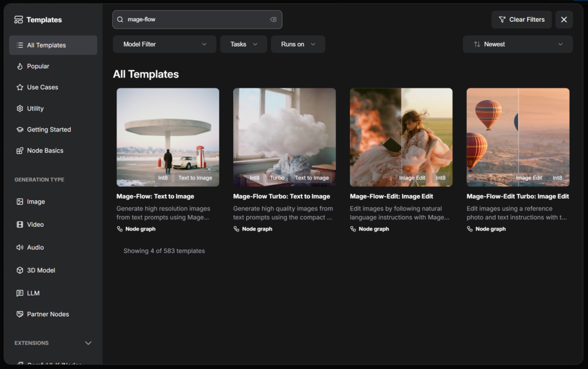This screenshot has width=588, height=369.
Task: Open the Newest sort order dropdown
Action: tap(517, 44)
